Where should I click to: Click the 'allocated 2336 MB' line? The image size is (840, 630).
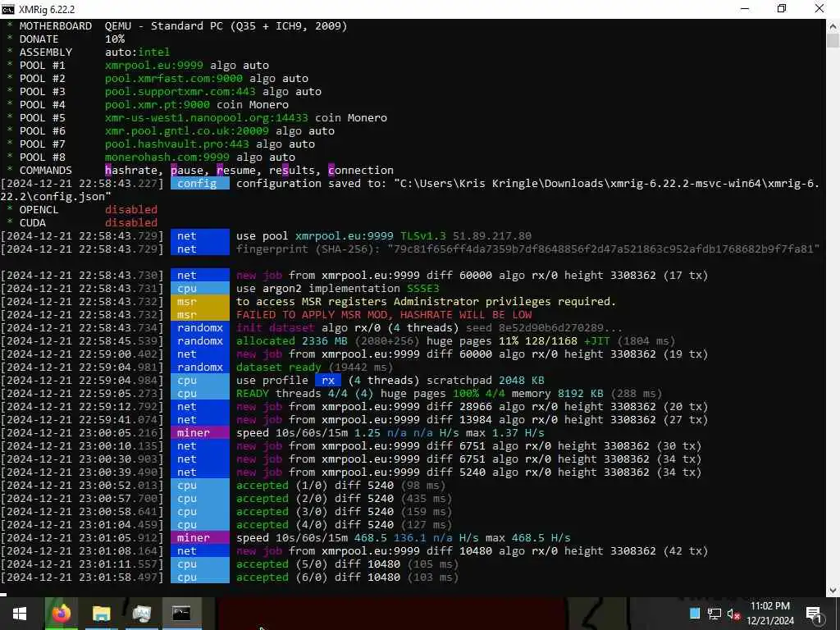pyautogui.click(x=455, y=340)
